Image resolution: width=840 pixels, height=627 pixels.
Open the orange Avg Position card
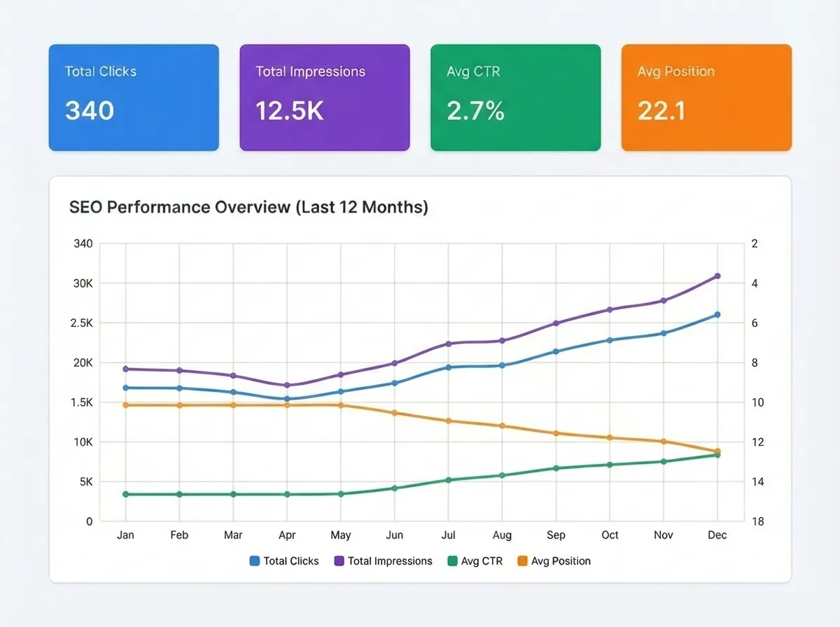coord(706,97)
